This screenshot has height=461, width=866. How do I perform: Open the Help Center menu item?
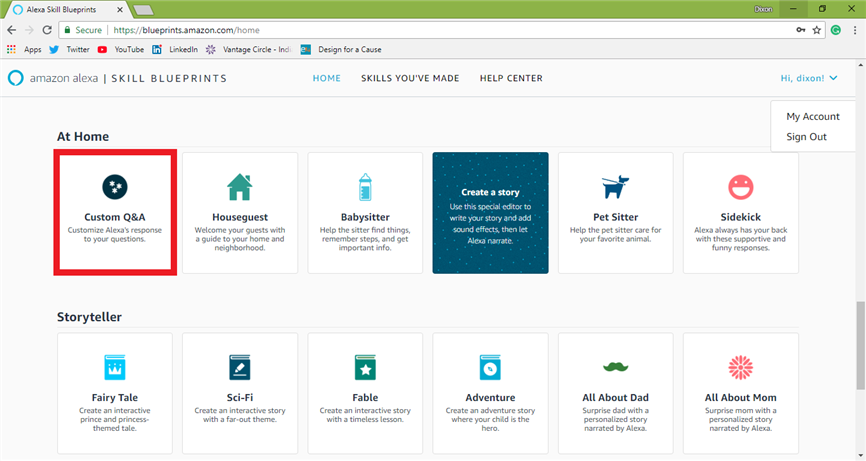pos(511,78)
